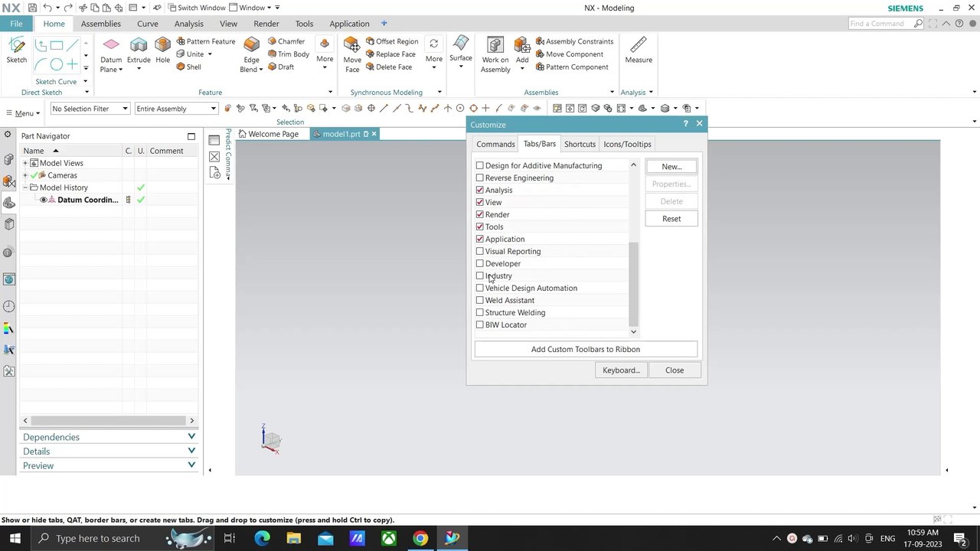
Task: Open the Pattern Feature tool
Action: [206, 41]
